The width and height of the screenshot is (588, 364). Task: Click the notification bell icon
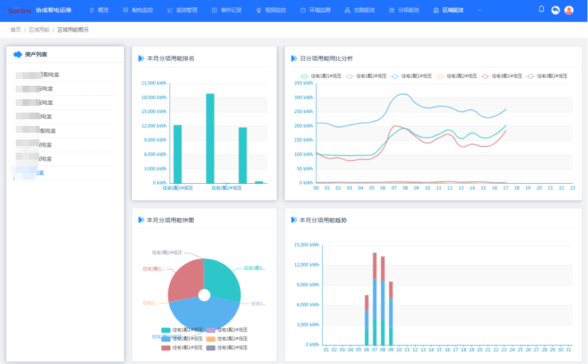pyautogui.click(x=541, y=9)
